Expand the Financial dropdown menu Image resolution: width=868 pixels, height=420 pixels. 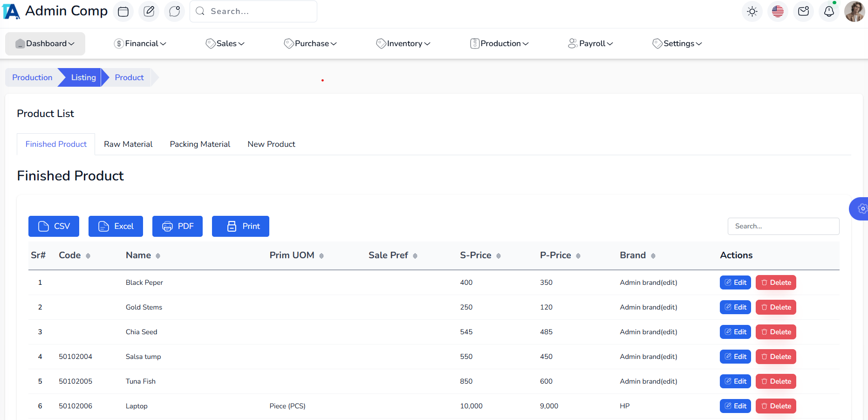click(140, 44)
